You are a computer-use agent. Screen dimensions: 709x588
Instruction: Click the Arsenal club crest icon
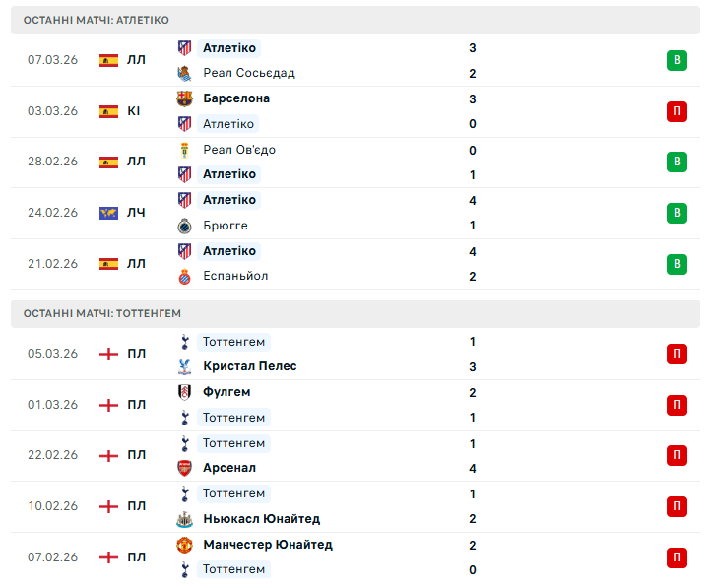tap(184, 468)
